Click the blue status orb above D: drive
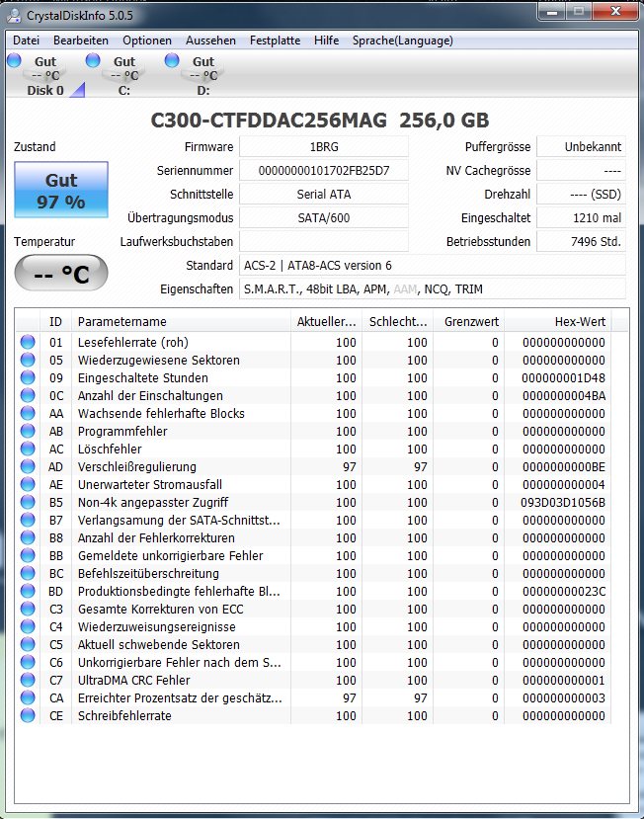The image size is (644, 819). tap(172, 60)
